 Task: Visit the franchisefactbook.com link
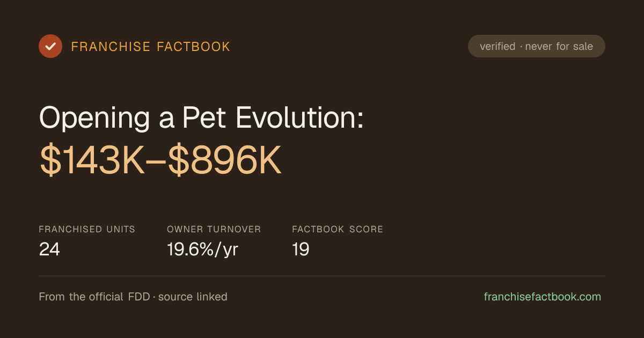543,297
